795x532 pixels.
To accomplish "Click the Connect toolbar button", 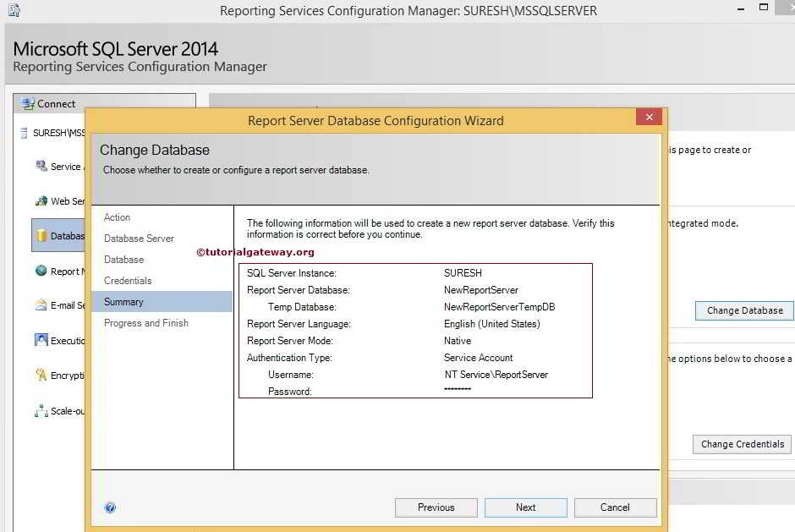I will 47,103.
